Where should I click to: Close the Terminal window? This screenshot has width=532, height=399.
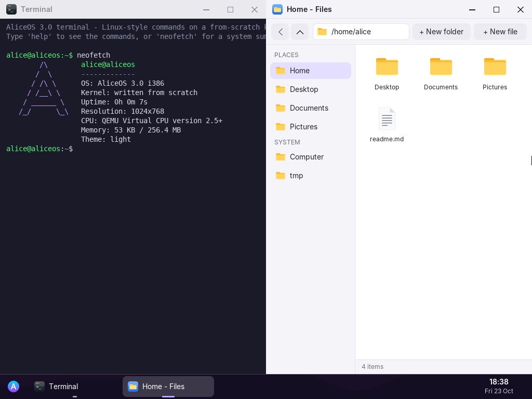click(255, 9)
